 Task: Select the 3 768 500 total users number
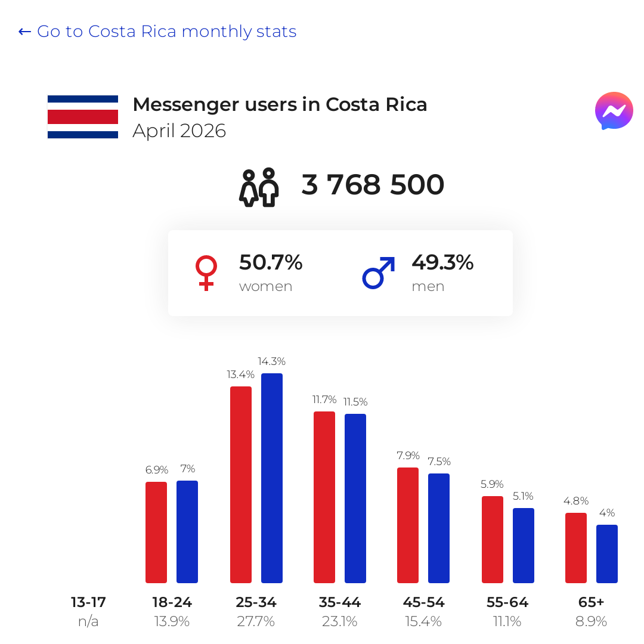tap(373, 184)
